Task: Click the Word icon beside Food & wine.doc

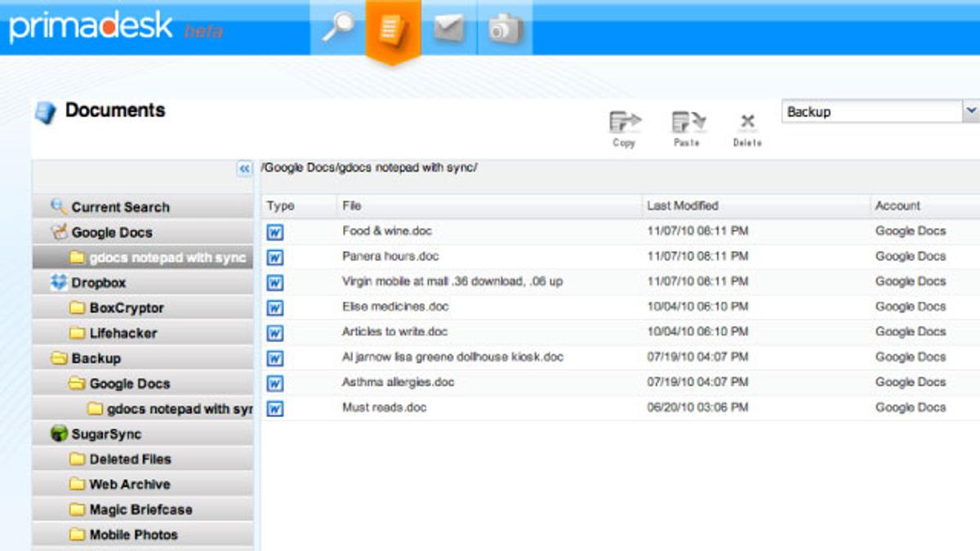Action: click(x=275, y=232)
